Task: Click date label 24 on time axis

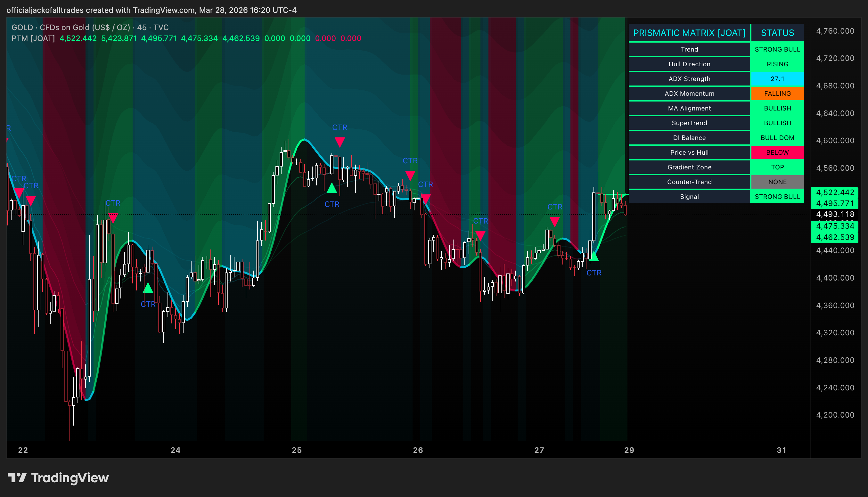Action: 176,450
